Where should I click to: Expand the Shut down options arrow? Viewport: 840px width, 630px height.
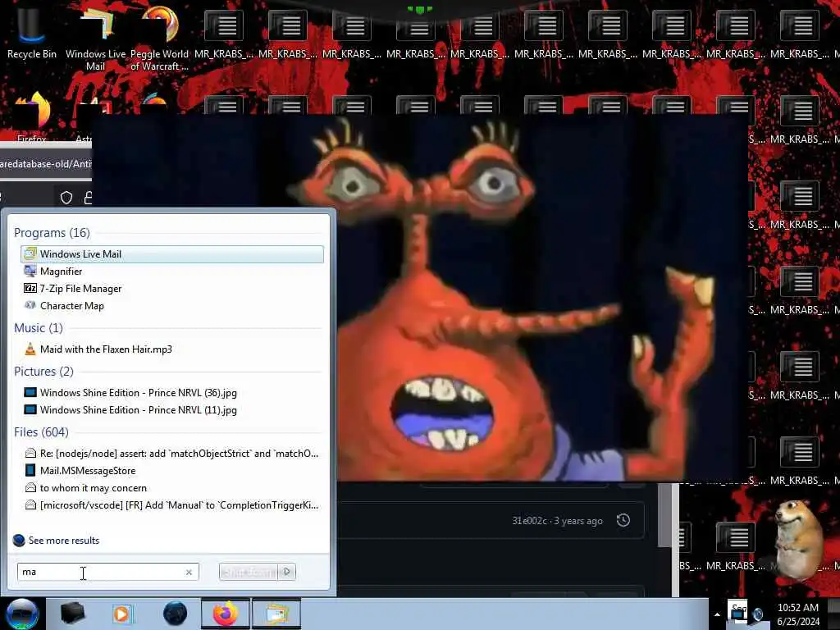coord(287,572)
